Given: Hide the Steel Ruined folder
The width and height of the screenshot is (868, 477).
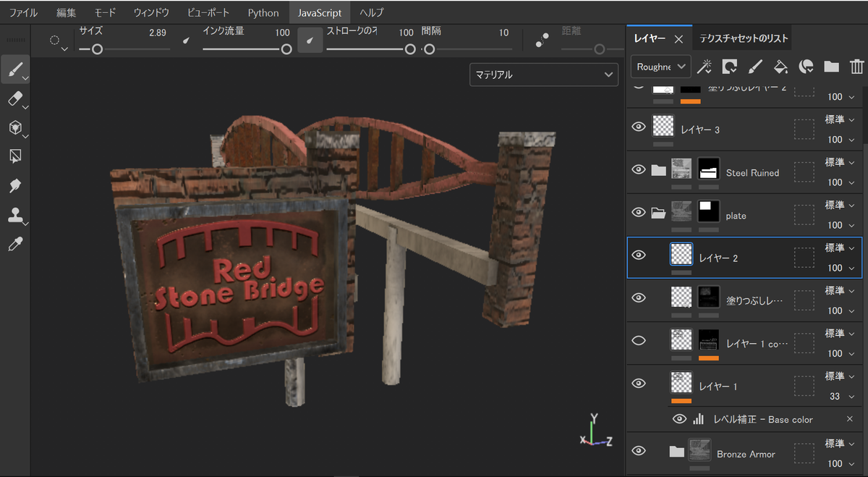Looking at the screenshot, I should coord(638,169).
